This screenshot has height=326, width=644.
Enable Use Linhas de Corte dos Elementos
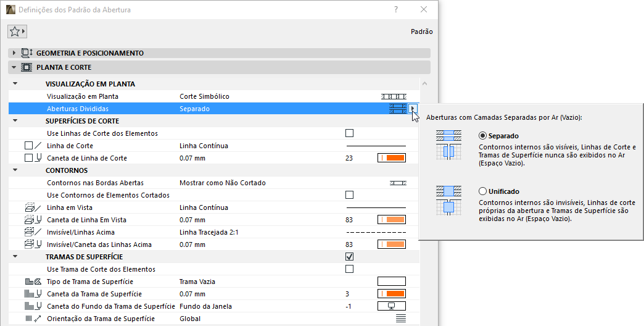click(350, 133)
